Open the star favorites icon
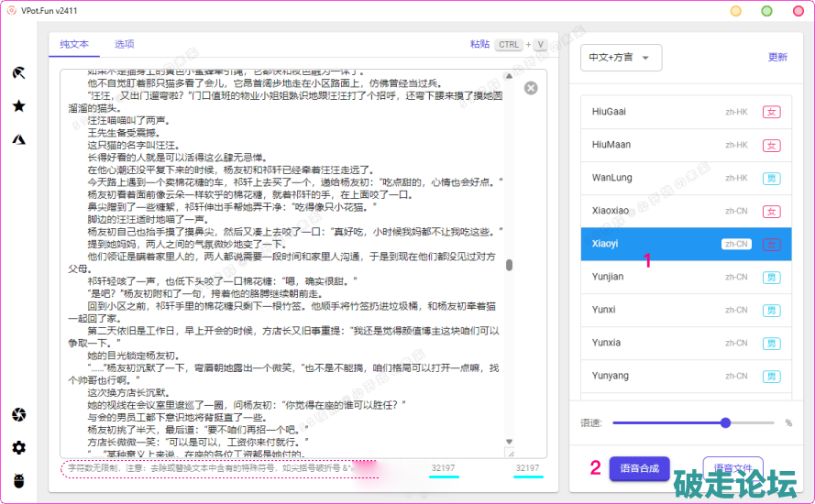The width and height of the screenshot is (815, 504). [x=18, y=105]
